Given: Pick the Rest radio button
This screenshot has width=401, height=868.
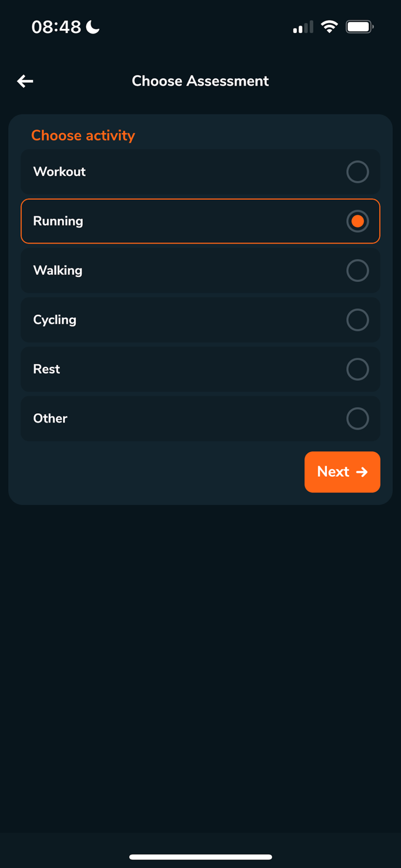Looking at the screenshot, I should (x=357, y=369).
